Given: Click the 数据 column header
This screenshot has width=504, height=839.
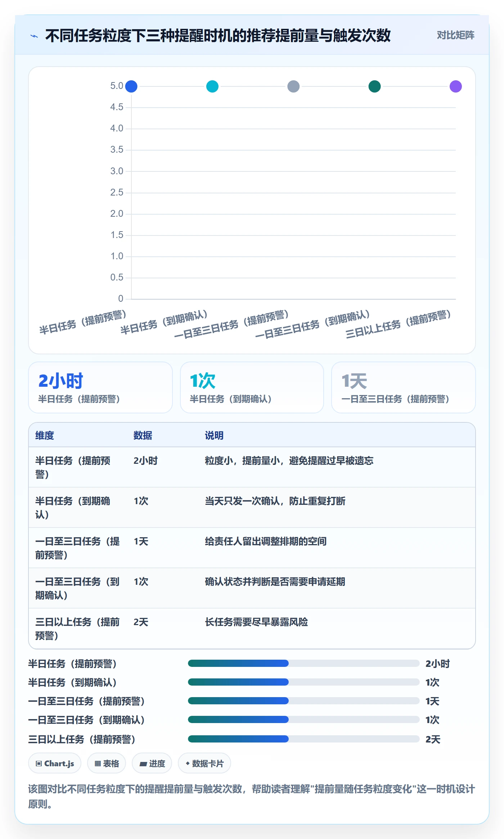Looking at the screenshot, I should (143, 435).
